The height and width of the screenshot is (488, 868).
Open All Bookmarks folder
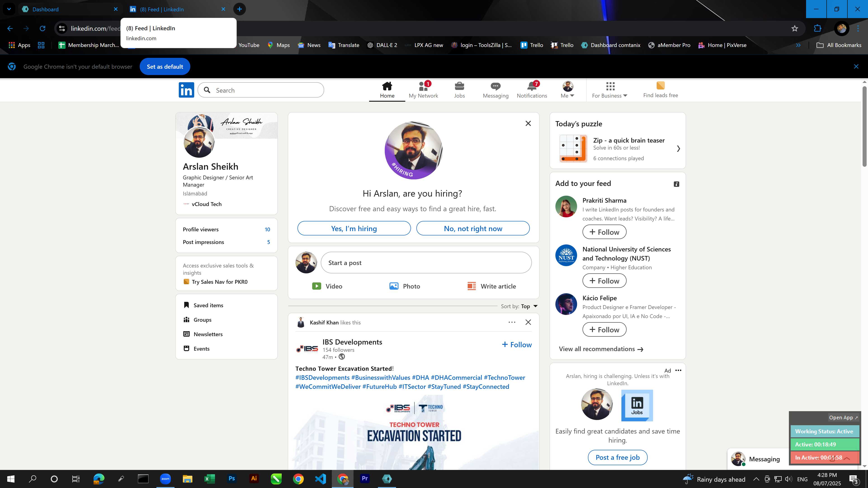tap(839, 45)
